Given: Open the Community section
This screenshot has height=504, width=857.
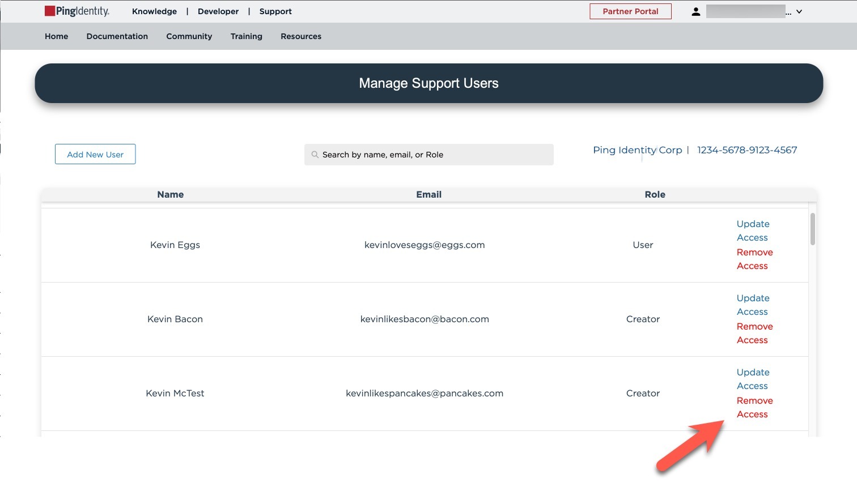Looking at the screenshot, I should 189,36.
